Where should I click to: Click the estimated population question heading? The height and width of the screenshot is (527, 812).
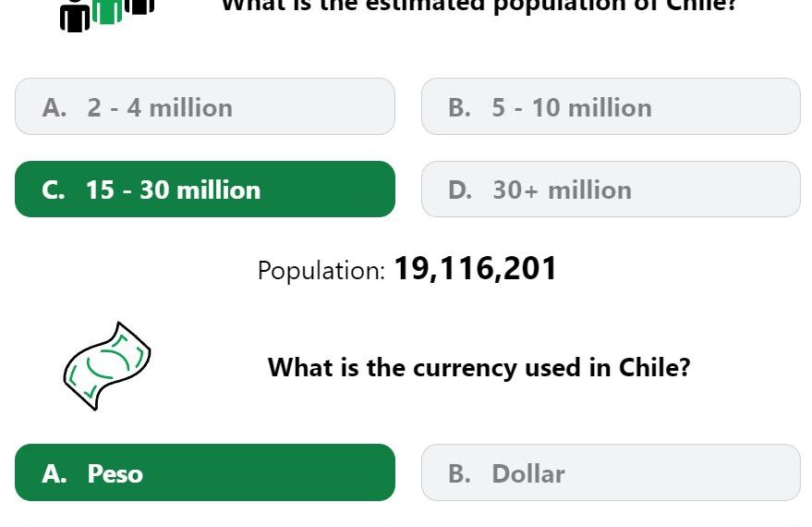tap(479, 6)
